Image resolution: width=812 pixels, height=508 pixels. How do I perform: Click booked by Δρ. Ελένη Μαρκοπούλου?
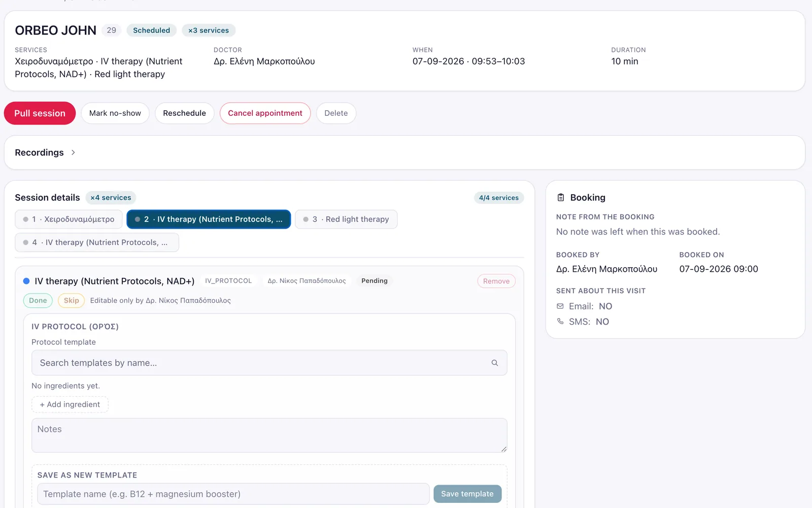coord(606,269)
